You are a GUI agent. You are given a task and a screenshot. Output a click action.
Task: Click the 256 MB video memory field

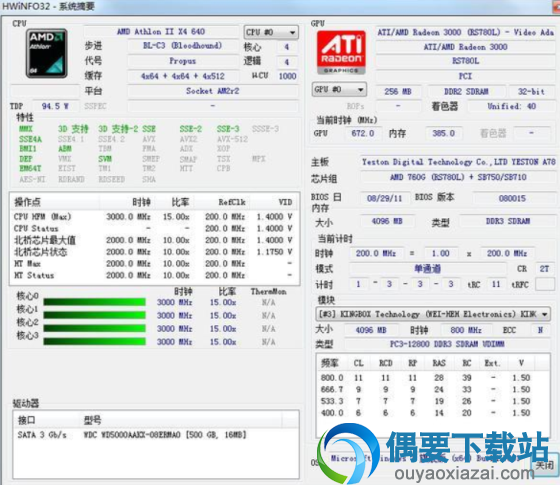[x=398, y=91]
